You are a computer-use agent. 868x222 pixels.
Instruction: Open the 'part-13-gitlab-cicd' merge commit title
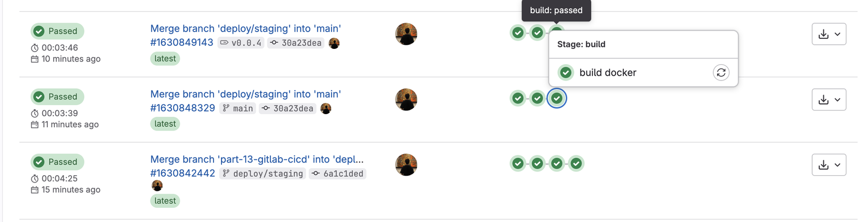257,159
